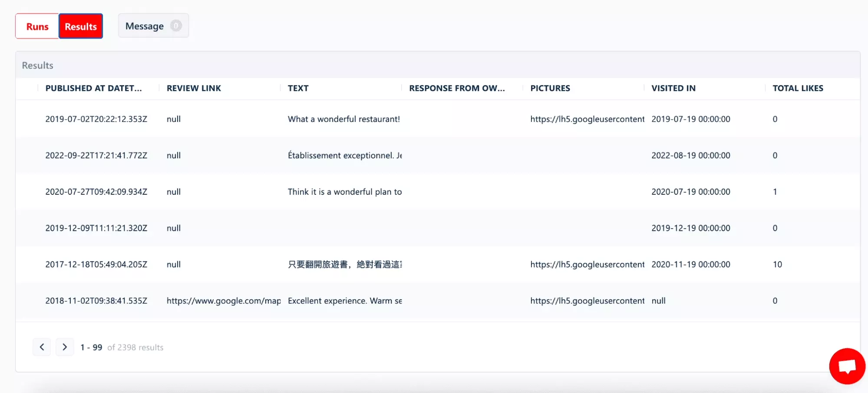Click the Pictures column header
The width and height of the screenshot is (868, 393).
point(550,88)
